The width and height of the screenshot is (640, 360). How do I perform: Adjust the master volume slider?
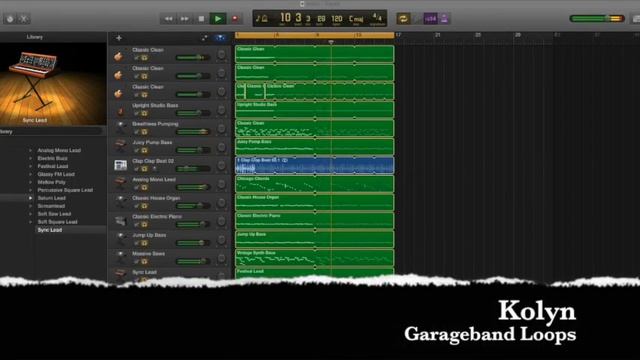coord(597,18)
